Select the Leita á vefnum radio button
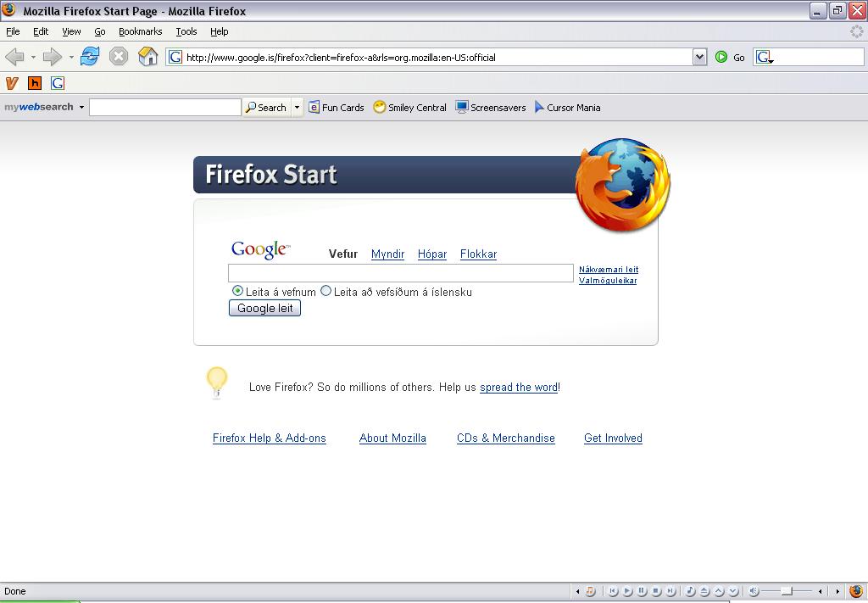 click(237, 291)
